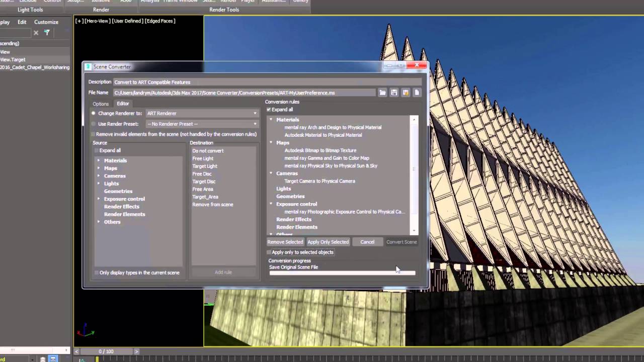Click the highlighted hierarchy sort icon at the bottom left
The width and height of the screenshot is (644, 362).
(53, 359)
